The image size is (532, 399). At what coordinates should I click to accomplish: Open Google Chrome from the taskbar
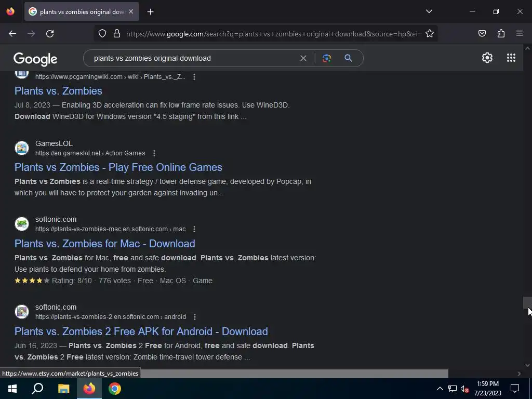pyautogui.click(x=115, y=389)
